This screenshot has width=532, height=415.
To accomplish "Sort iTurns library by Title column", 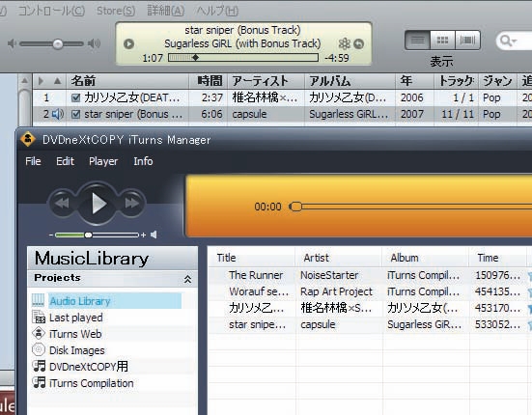I will (251, 258).
